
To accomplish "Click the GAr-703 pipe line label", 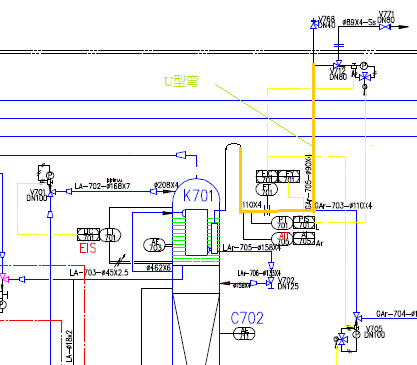I will pyautogui.click(x=343, y=206).
